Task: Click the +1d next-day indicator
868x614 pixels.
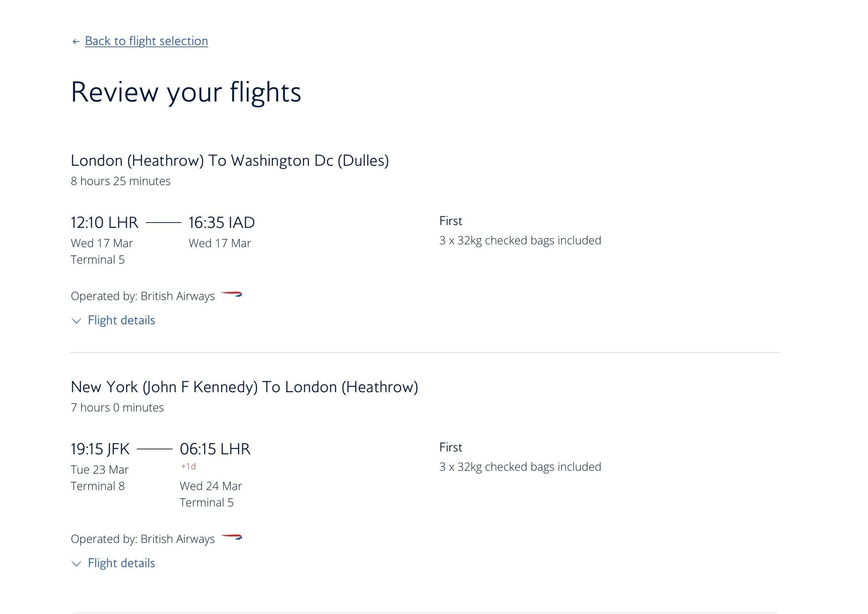Action: [188, 466]
